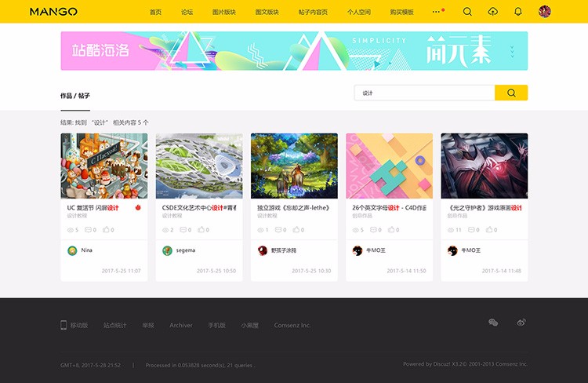The image size is (588, 383).
Task: Click author name segema
Action: [186, 250]
